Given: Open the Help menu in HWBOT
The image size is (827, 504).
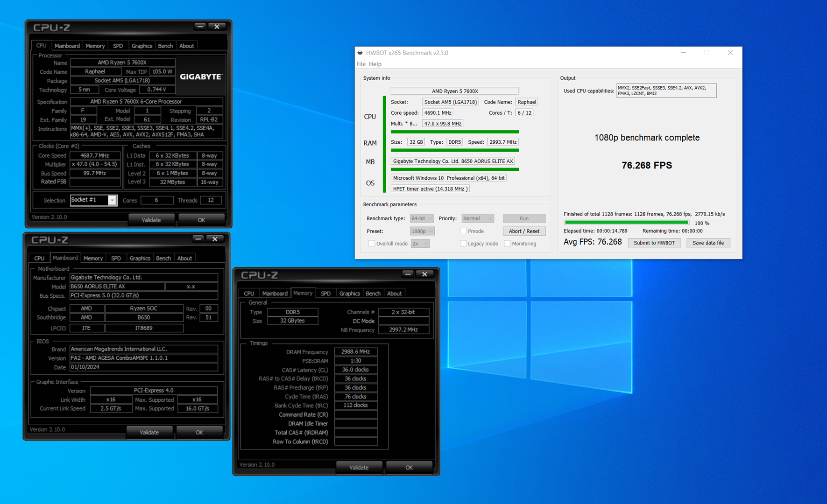Looking at the screenshot, I should coord(375,64).
